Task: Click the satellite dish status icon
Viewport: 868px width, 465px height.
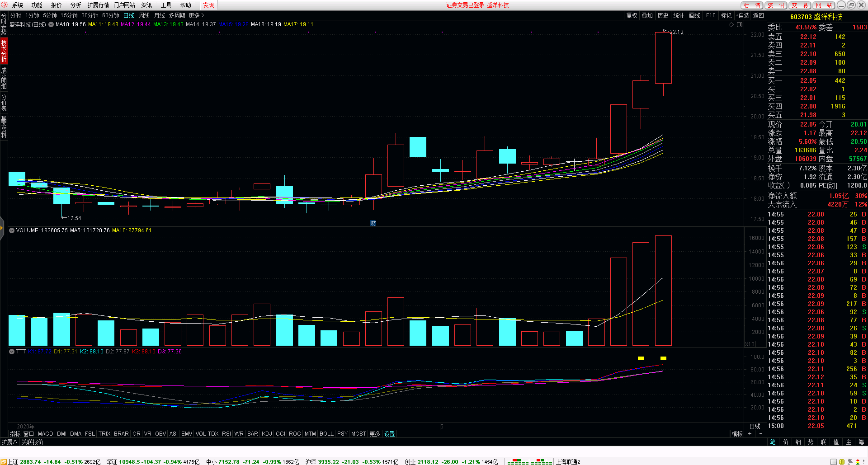Action: coord(850,462)
